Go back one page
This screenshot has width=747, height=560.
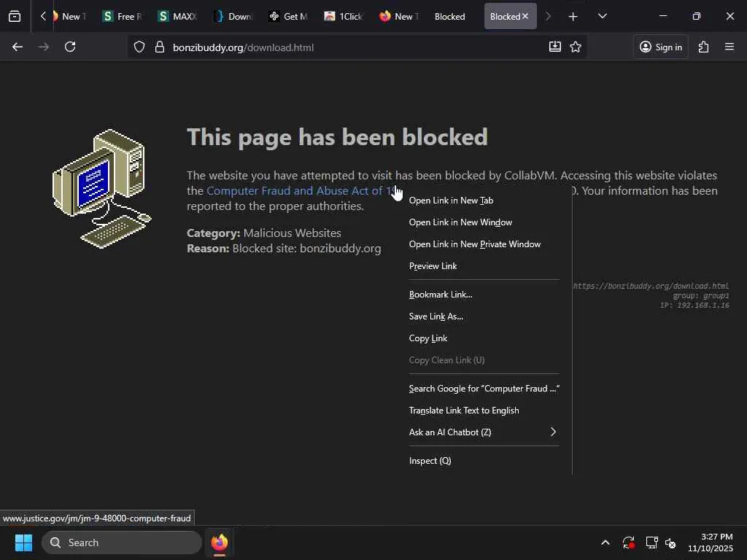click(18, 47)
